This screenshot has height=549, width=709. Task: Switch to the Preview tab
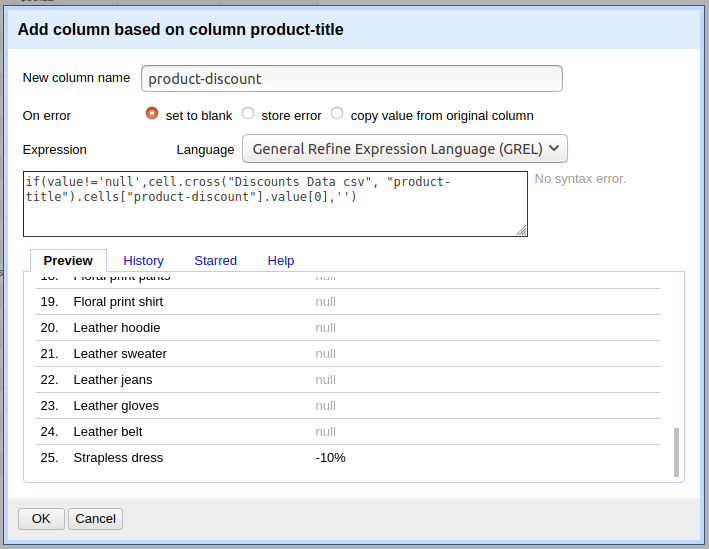(68, 260)
